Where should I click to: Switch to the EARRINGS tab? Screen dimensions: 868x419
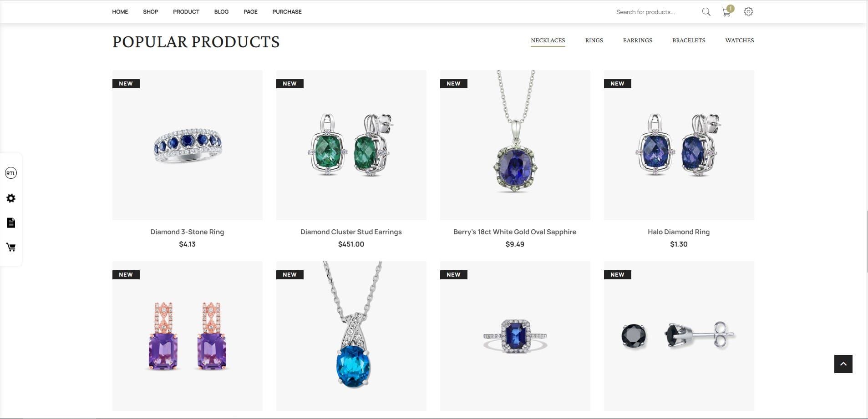(x=637, y=40)
